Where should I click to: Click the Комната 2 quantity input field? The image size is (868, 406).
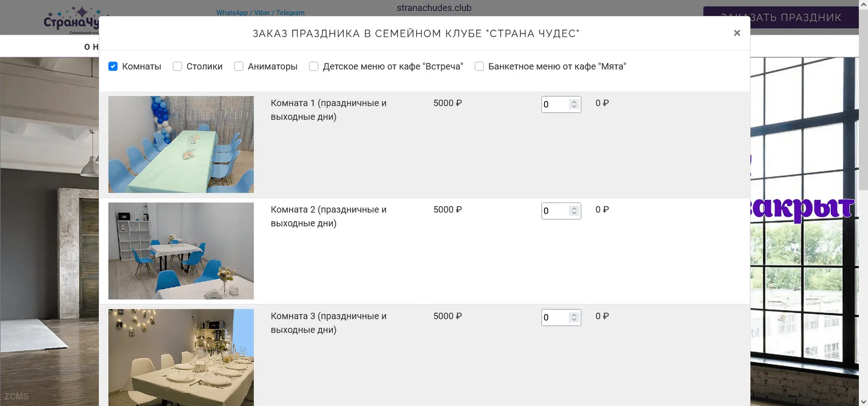(555, 211)
